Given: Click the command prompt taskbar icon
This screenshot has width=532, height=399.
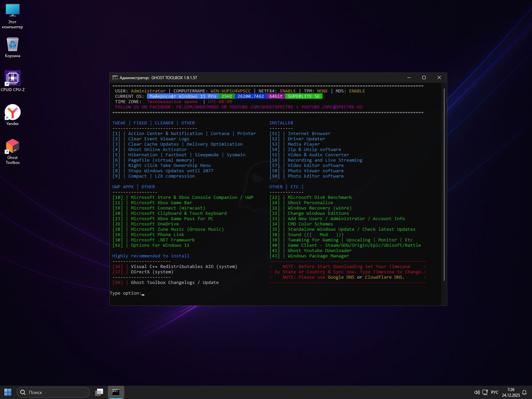Looking at the screenshot, I should point(116,392).
